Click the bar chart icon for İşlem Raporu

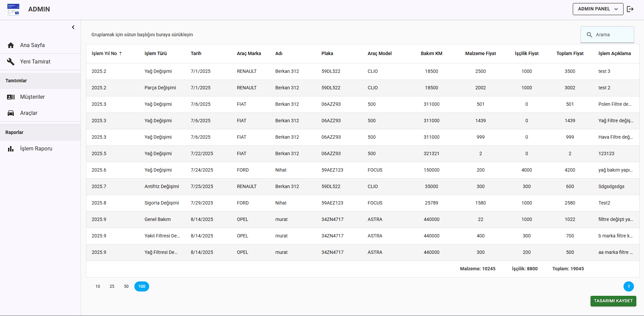11,149
